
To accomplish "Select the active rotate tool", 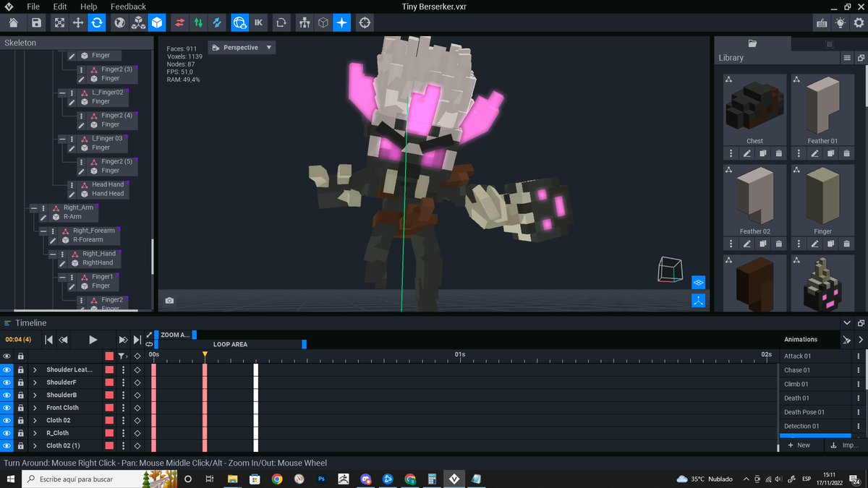I will point(97,23).
